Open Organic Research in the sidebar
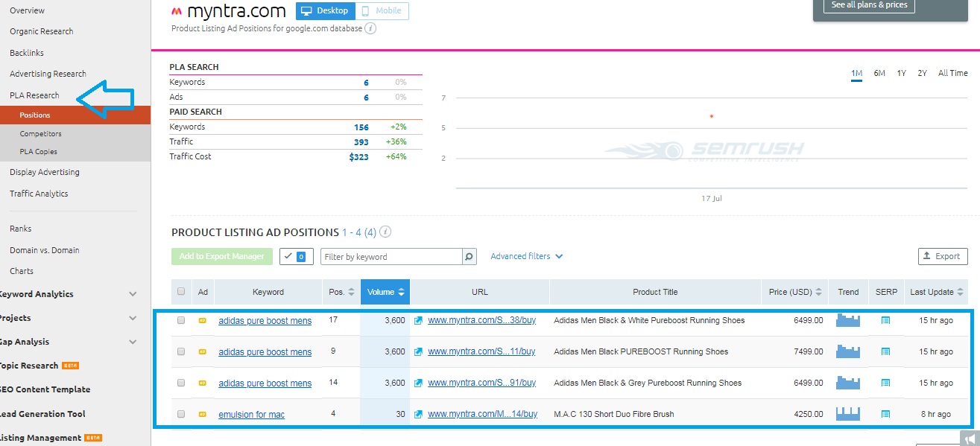The height and width of the screenshot is (446, 980). pos(42,31)
